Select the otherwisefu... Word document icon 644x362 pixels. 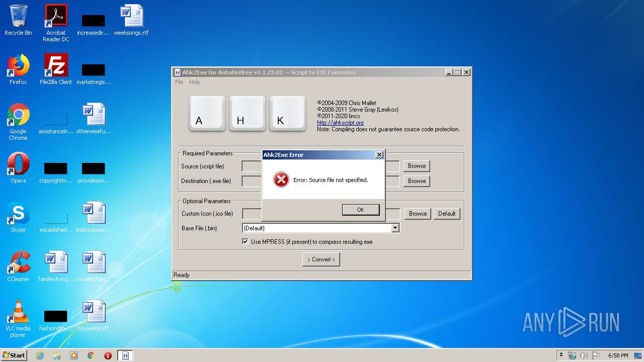pos(94,119)
